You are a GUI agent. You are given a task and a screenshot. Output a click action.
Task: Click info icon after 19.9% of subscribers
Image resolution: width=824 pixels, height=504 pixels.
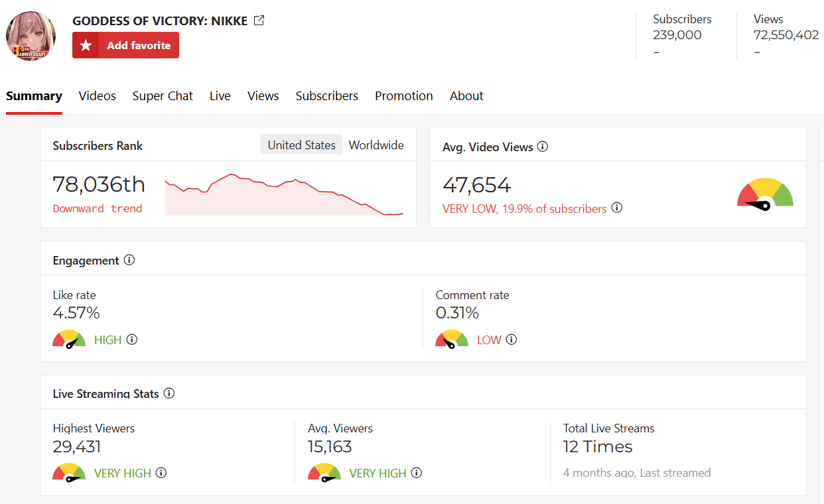(617, 208)
